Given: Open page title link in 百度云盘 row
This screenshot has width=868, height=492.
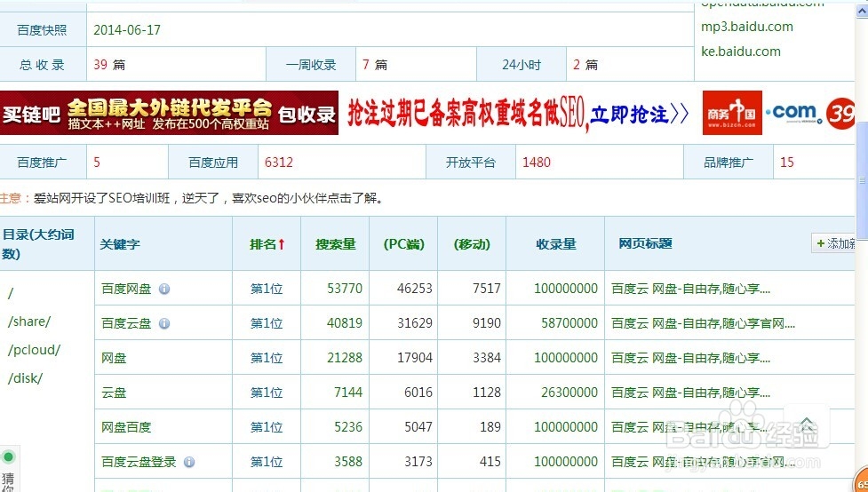Looking at the screenshot, I should [703, 323].
